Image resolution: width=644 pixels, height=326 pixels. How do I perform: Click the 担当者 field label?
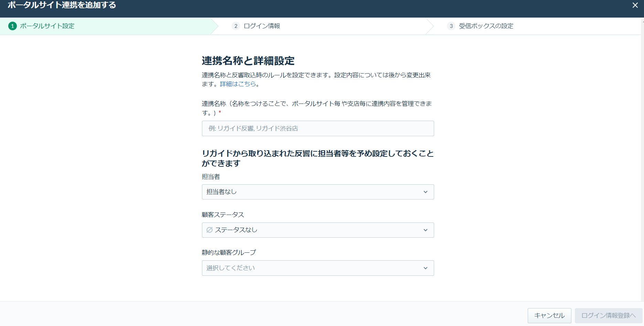pyautogui.click(x=211, y=177)
